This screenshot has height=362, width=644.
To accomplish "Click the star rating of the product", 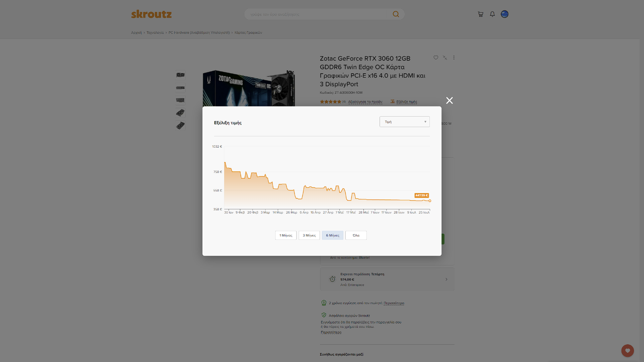I will tap(330, 102).
